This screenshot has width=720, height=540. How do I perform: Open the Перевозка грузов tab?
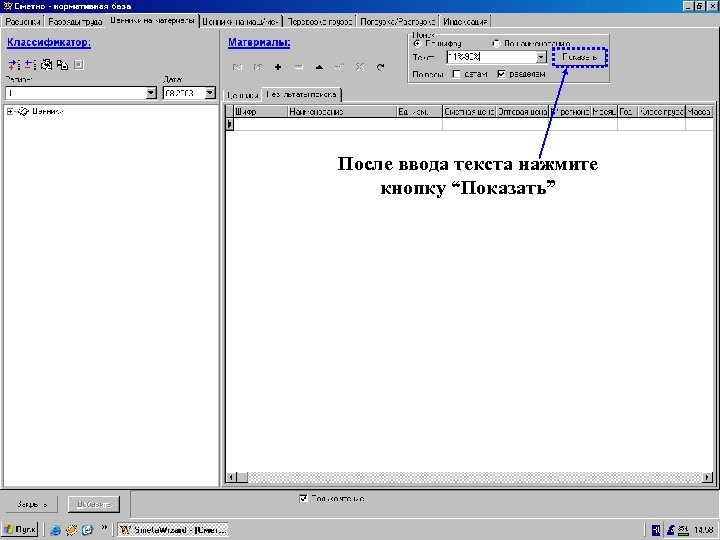(x=320, y=22)
